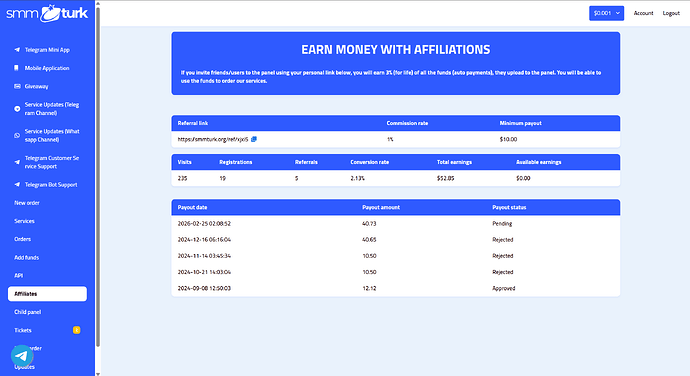
Task: Click payout date 2026-02-25 02:08:52
Action: [x=204, y=224]
